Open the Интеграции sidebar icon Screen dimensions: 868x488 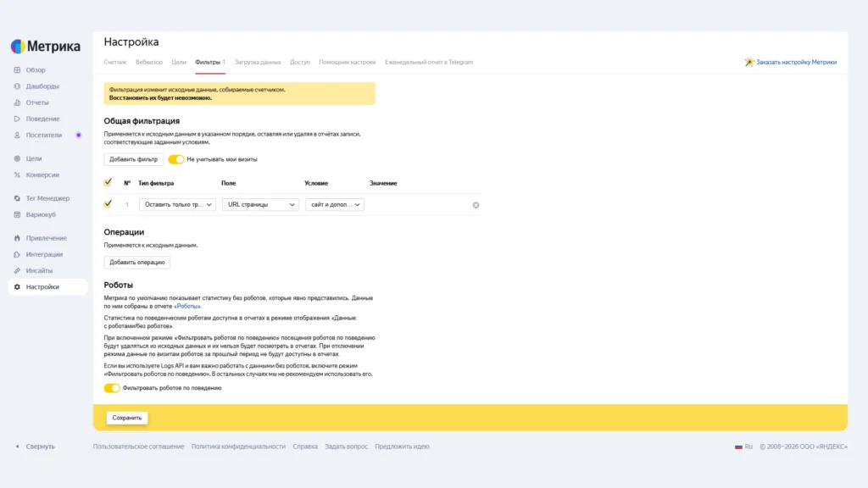click(x=17, y=254)
